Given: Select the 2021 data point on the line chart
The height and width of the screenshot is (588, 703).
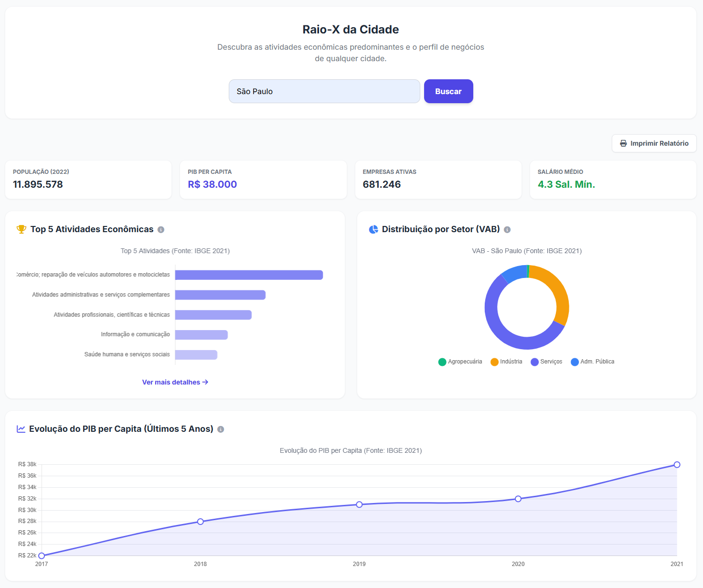Looking at the screenshot, I should 677,464.
